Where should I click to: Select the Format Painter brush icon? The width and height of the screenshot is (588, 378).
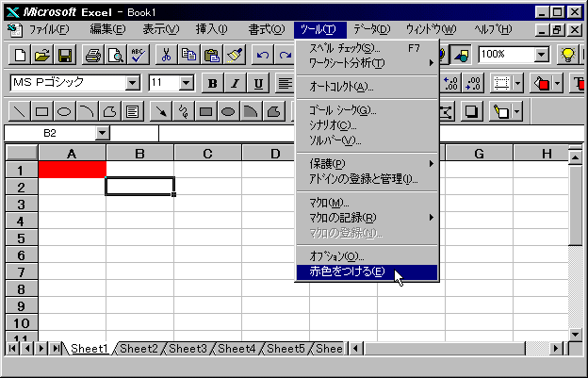[x=234, y=56]
